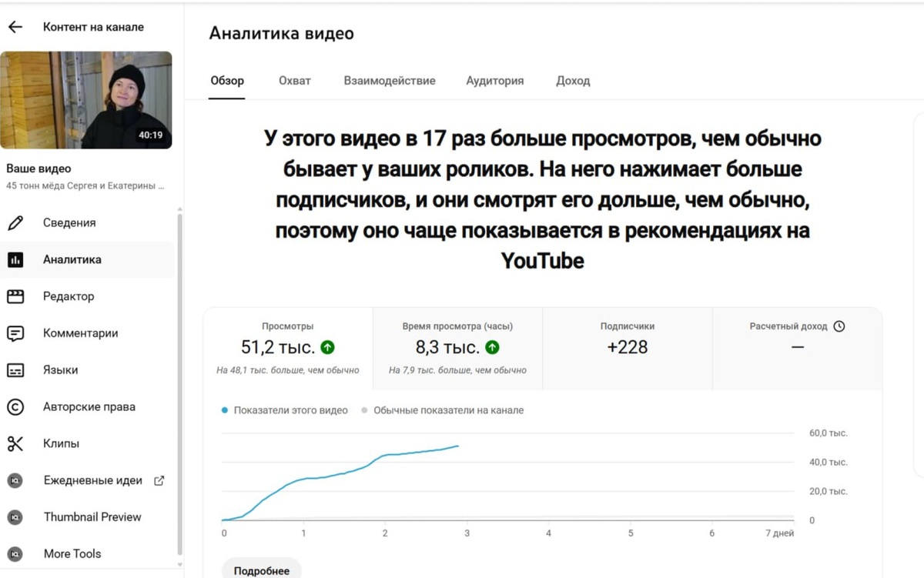Select the Время просмотра (часы) card
Viewport: 924px width, 578px height.
(x=457, y=349)
